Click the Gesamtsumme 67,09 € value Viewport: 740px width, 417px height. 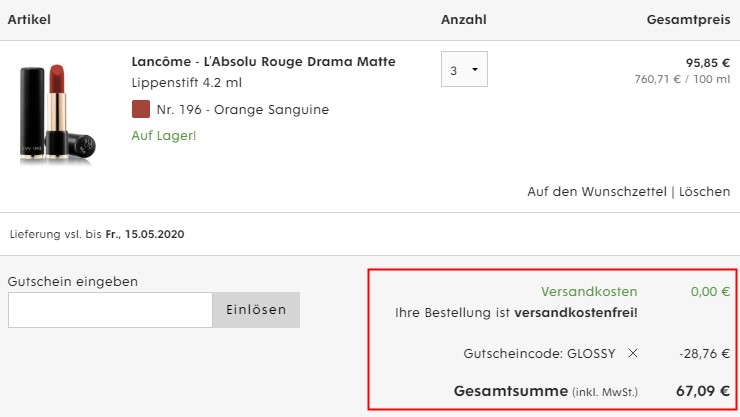point(703,391)
